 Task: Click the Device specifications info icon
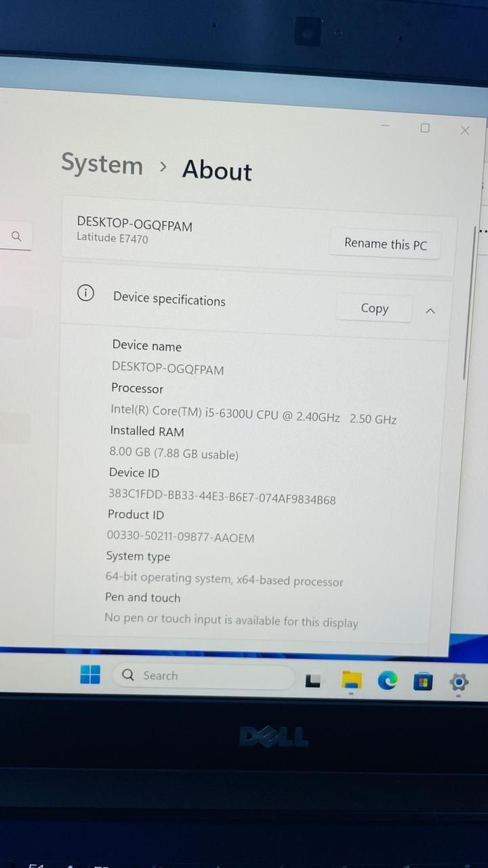pos(85,294)
